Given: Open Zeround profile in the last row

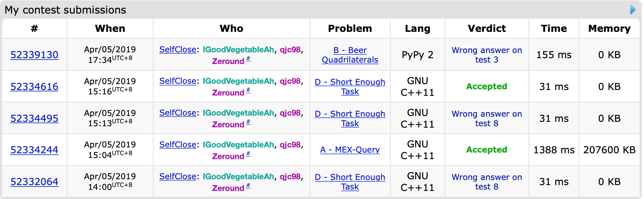Looking at the screenshot, I should 228,188.
